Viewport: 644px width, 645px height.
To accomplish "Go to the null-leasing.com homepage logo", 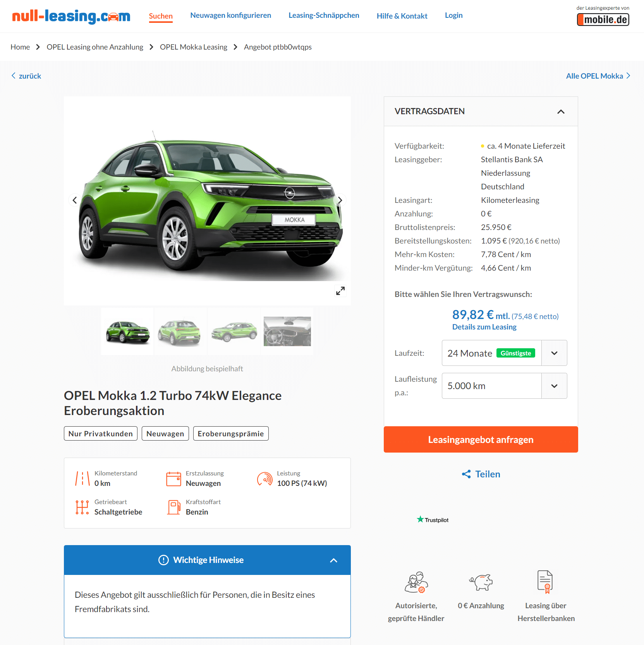I will pyautogui.click(x=71, y=16).
